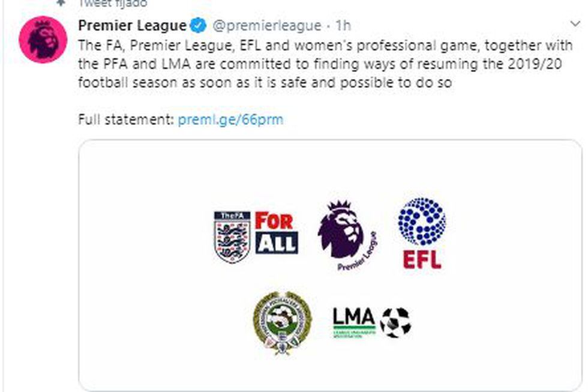588x392 pixels.
Task: Click the "Full statement:" text
Action: [x=126, y=119]
